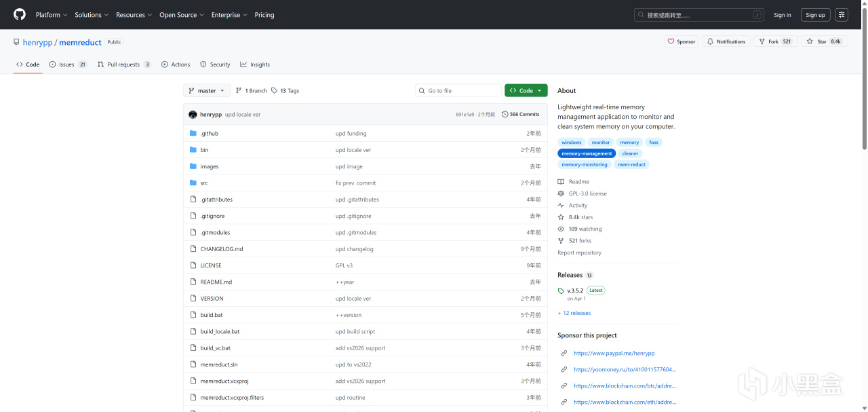868x412 pixels.
Task: Click the Readme book icon
Action: pyautogui.click(x=561, y=182)
